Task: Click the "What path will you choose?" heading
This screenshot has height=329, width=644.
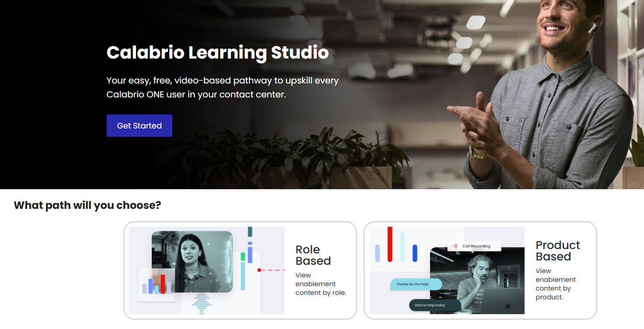Action: click(x=87, y=205)
